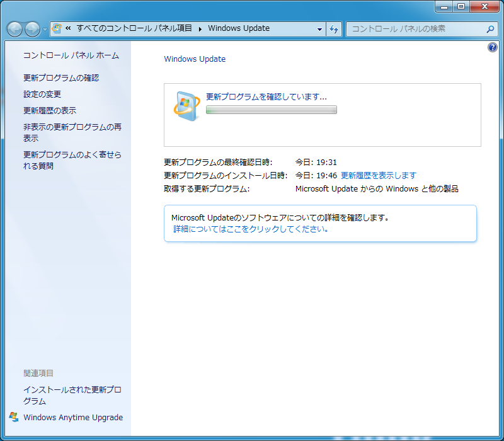Click the Back navigation arrow button
This screenshot has width=504, height=441.
click(14, 29)
